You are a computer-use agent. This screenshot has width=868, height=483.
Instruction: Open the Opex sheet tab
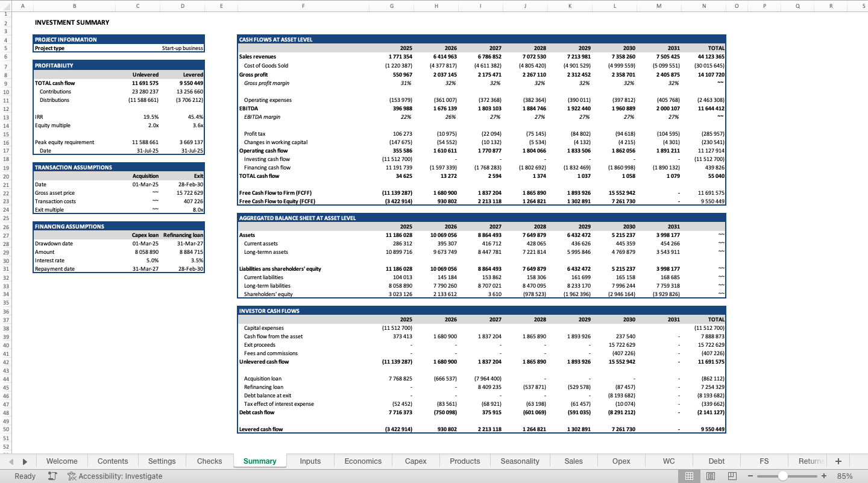tap(621, 461)
